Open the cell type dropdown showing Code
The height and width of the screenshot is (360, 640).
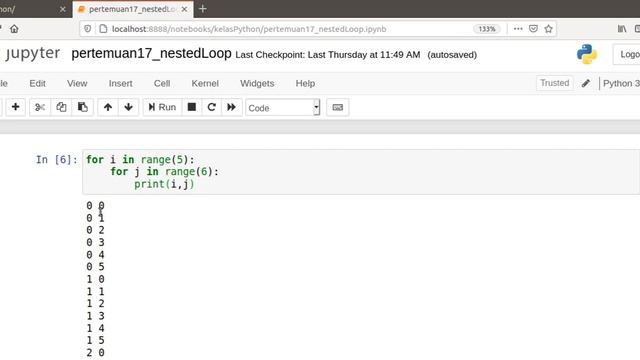coord(282,108)
